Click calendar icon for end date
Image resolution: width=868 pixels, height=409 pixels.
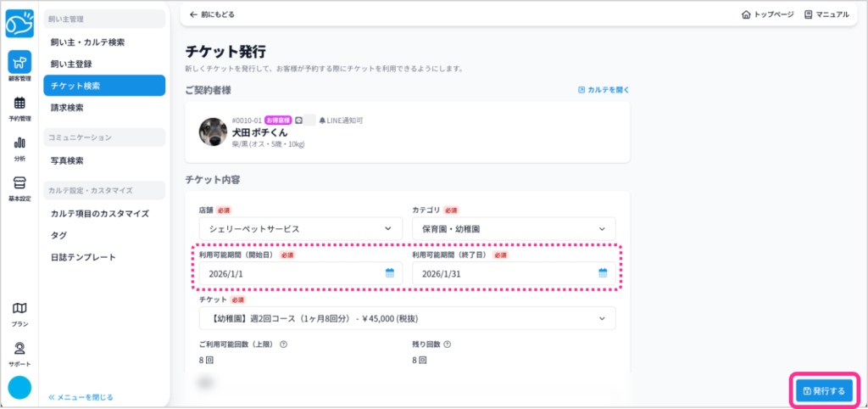pyautogui.click(x=604, y=273)
